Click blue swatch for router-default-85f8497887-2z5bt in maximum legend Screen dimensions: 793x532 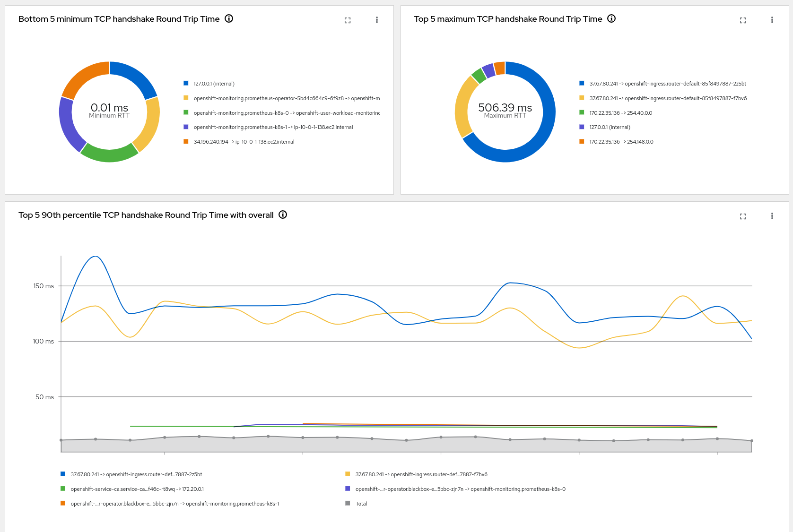click(x=582, y=83)
